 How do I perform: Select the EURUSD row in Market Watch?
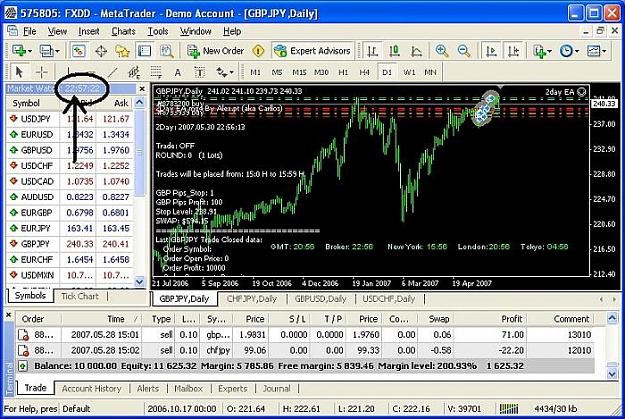pos(70,135)
